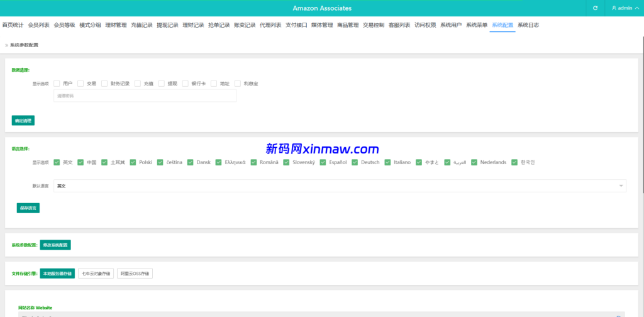Toggle the Español language checkbox
The image size is (644, 317).
click(x=323, y=162)
